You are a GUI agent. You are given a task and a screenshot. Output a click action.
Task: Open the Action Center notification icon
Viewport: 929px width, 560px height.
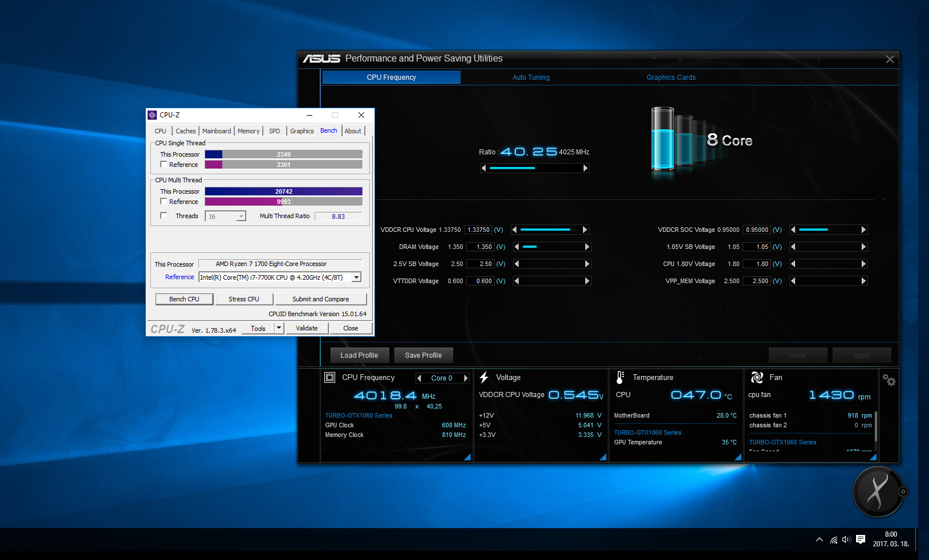(861, 539)
